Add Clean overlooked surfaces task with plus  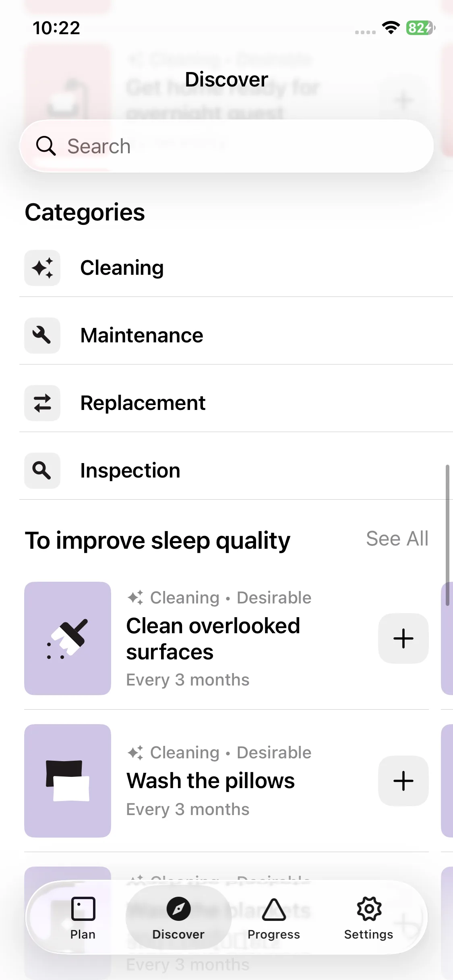point(403,638)
